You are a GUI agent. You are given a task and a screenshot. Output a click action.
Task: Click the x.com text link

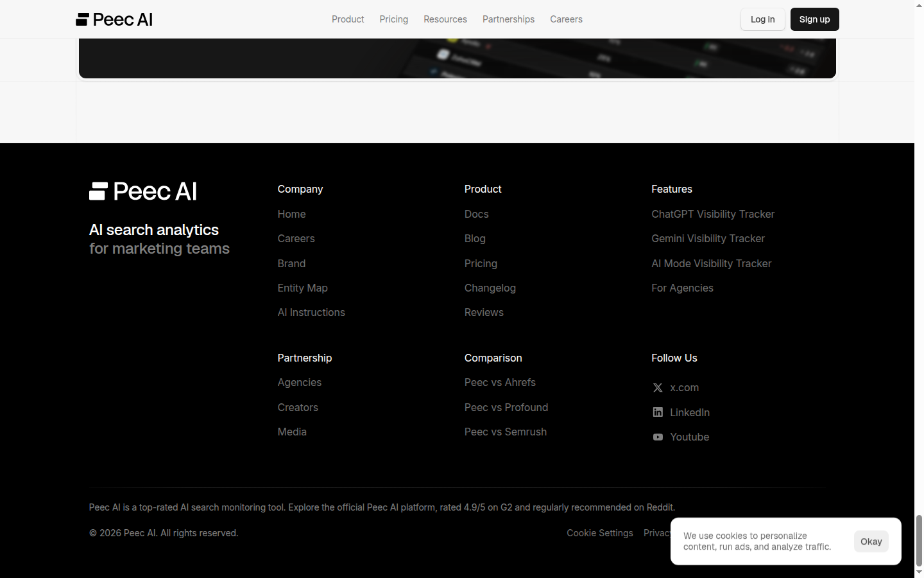[685, 388]
